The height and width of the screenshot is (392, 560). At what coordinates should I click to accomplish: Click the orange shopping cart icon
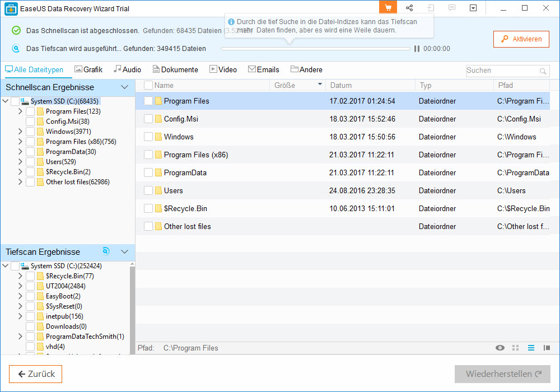[x=388, y=8]
